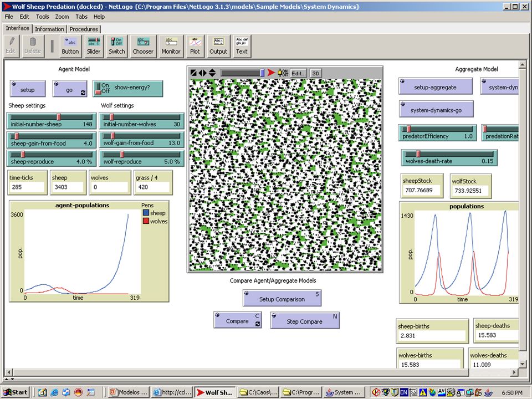Click the system-dynamics-go button
Image resolution: width=532 pixels, height=399 pixels.
[436, 109]
